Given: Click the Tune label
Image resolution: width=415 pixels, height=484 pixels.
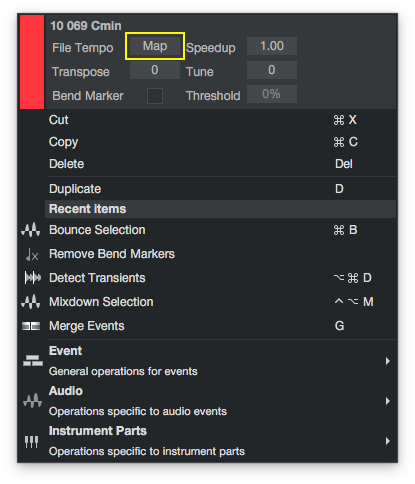Looking at the screenshot, I should pos(200,72).
